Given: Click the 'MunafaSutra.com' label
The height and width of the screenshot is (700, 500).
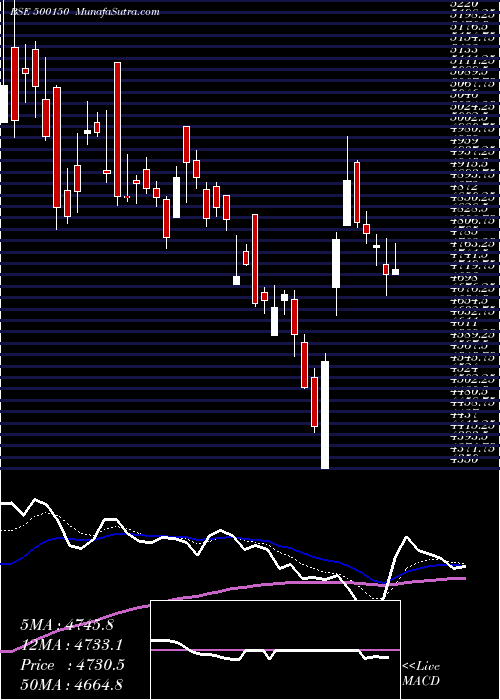Looking at the screenshot, I should (118, 12).
